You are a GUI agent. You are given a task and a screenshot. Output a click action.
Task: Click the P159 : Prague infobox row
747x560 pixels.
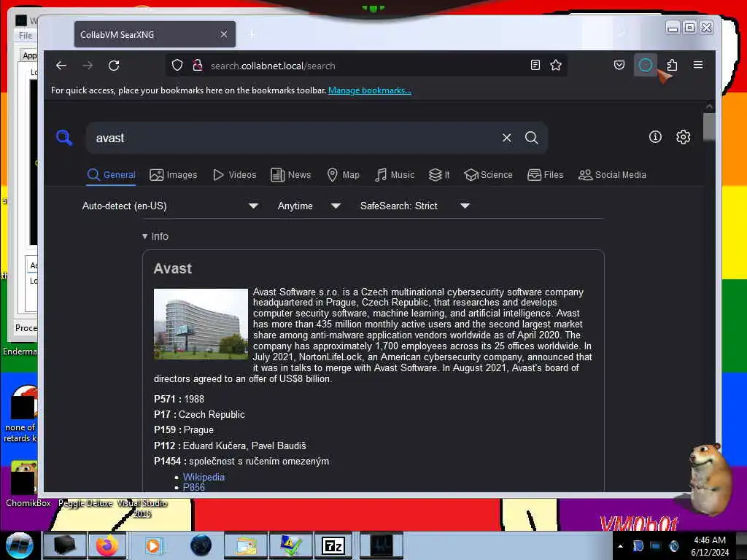click(183, 430)
